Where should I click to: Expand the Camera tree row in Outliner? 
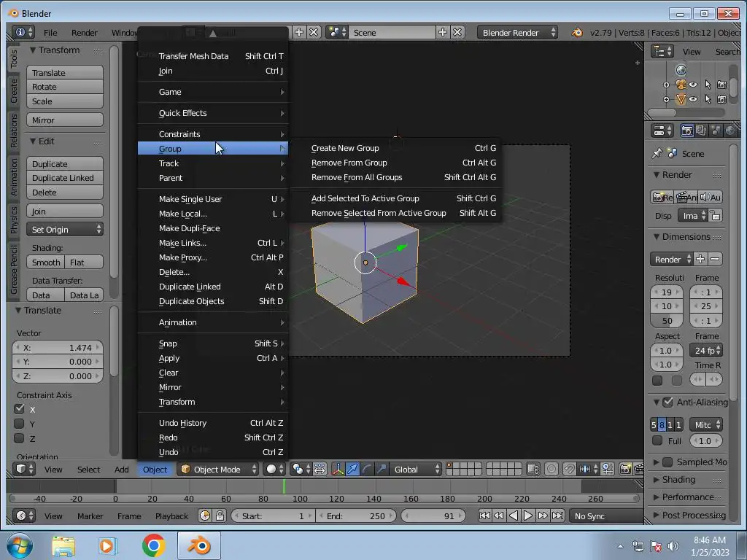(x=666, y=85)
